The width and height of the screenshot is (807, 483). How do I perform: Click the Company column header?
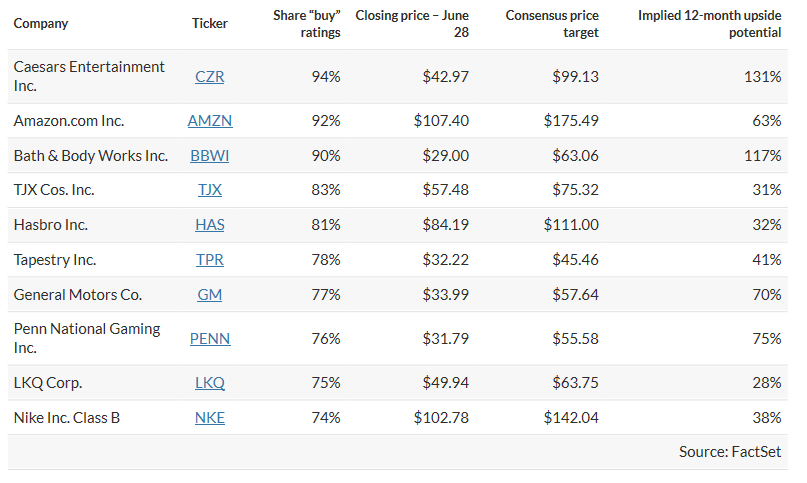(x=40, y=24)
